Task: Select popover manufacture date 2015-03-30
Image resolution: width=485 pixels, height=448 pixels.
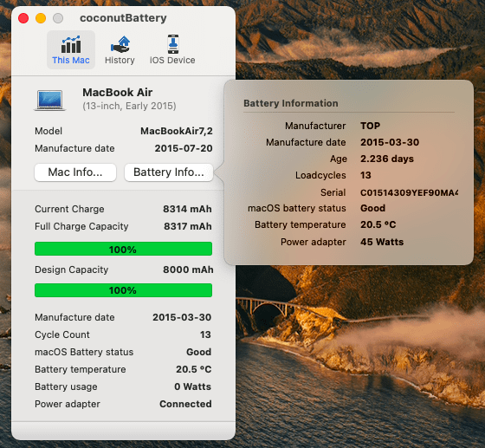Action: coord(390,142)
